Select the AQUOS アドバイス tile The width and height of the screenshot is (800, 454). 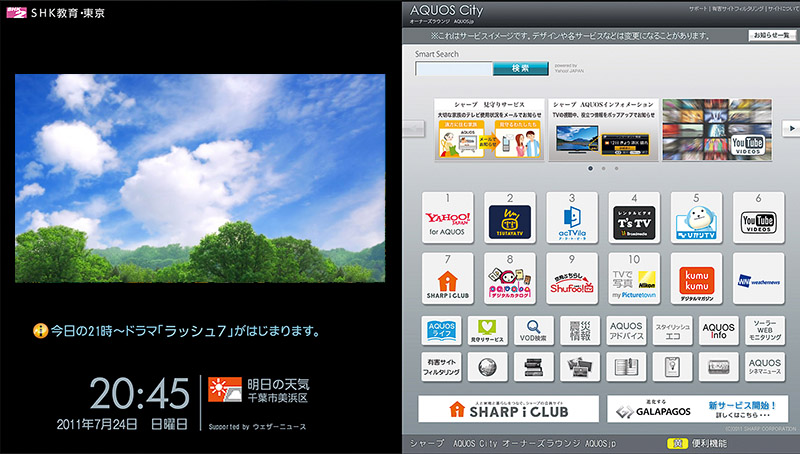point(626,331)
